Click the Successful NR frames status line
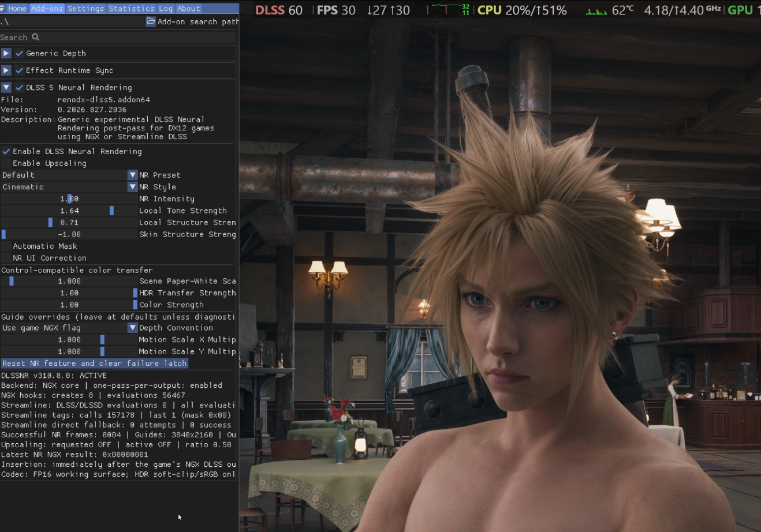 coord(118,435)
